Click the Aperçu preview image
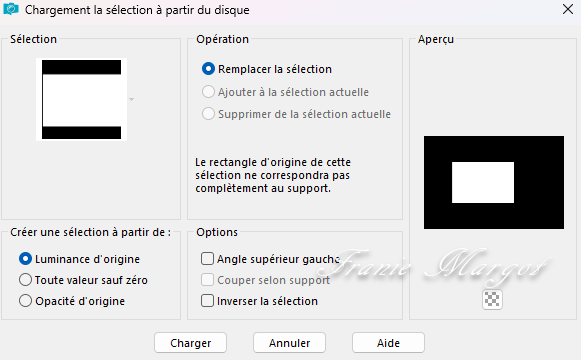The image size is (581, 360). coord(494,182)
